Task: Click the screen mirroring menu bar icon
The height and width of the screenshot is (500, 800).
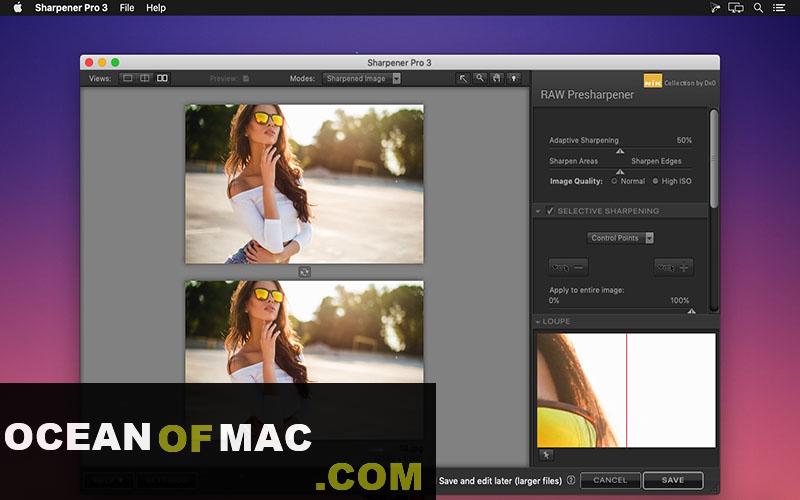Action: click(736, 8)
